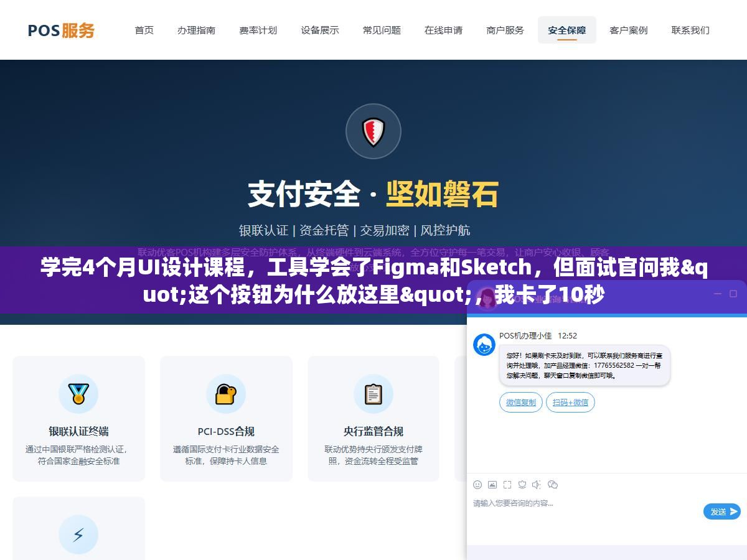Viewport: 747px width, 560px height.
Task: Click the chat message bubble with phone number
Action: [585, 365]
